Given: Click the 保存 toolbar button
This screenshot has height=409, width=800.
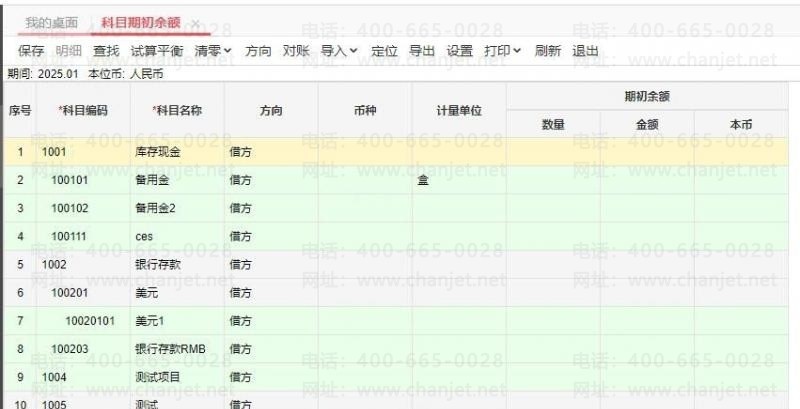Looking at the screenshot, I should click(31, 50).
